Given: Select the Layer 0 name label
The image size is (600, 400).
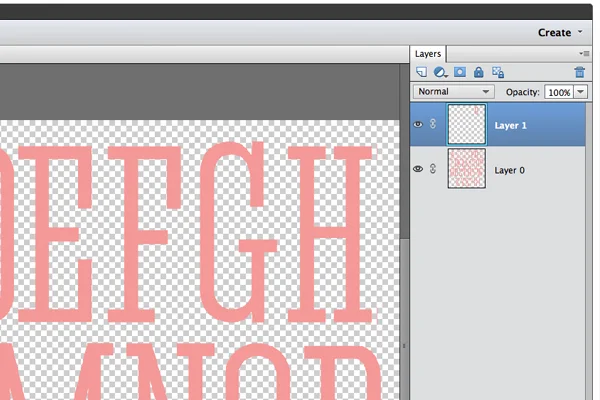Looking at the screenshot, I should coord(509,170).
